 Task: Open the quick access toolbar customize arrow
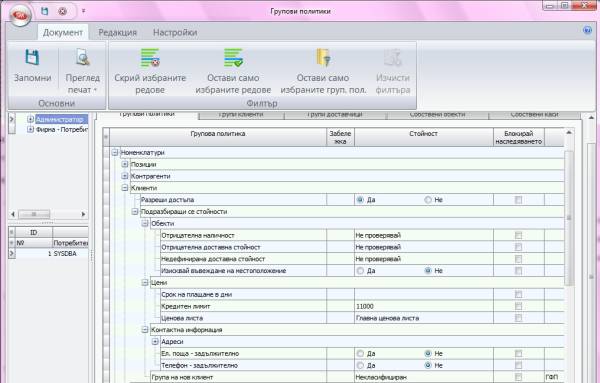point(83,11)
